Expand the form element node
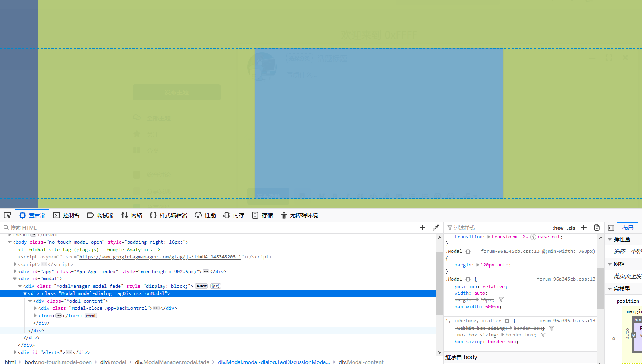 click(x=35, y=315)
